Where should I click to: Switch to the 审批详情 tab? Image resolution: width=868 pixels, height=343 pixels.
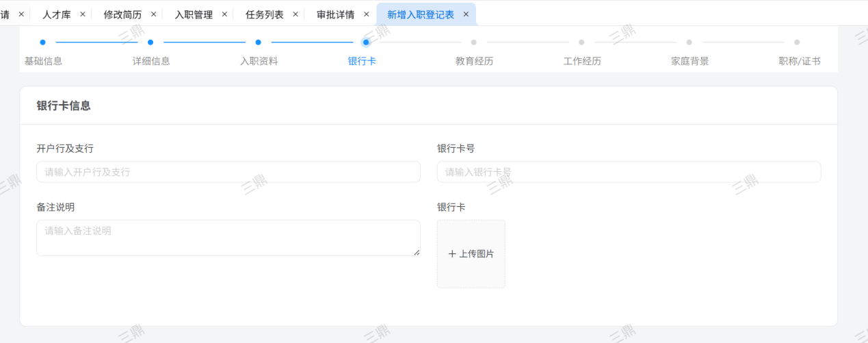tap(335, 14)
